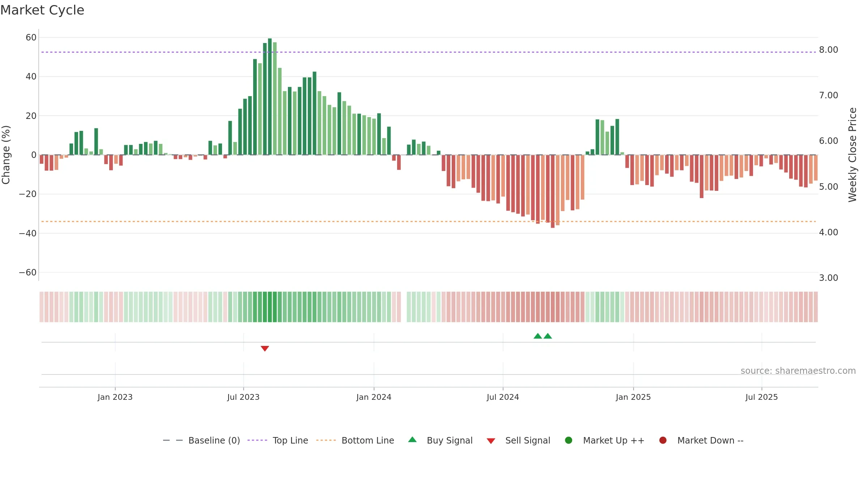Click the 3.00 price tick label
Screen dimensions: 868x488
tap(829, 278)
